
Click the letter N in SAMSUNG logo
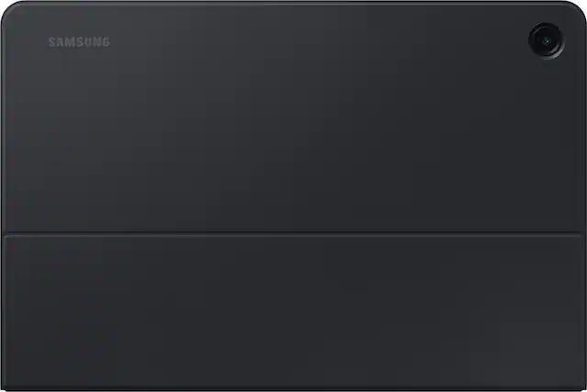point(96,42)
